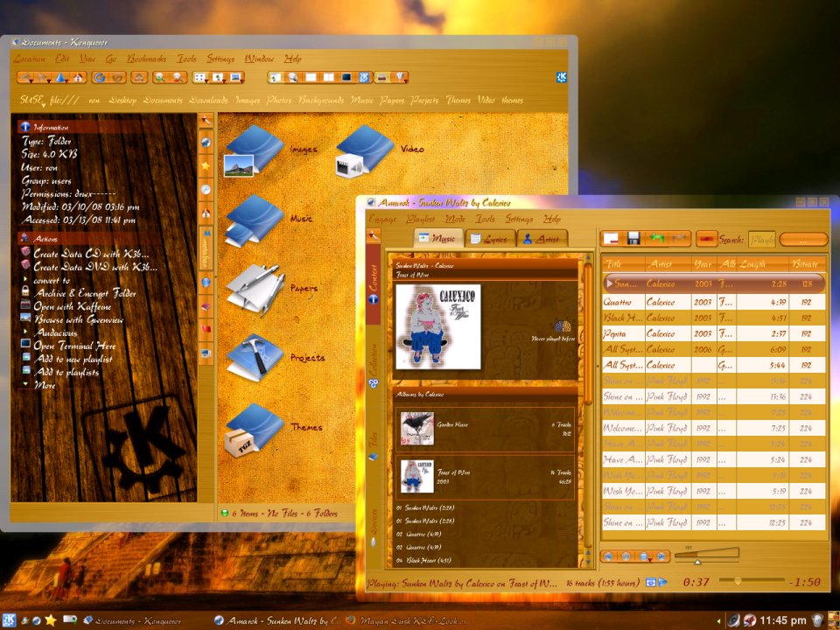Click the Zoom Out magnifier in Konqueror
The height and width of the screenshot is (630, 840).
177,78
